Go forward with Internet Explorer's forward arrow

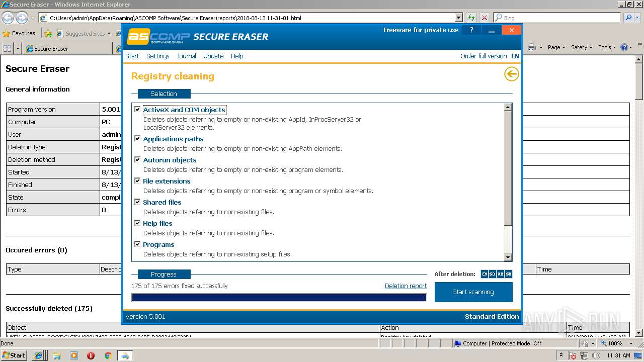click(22, 18)
